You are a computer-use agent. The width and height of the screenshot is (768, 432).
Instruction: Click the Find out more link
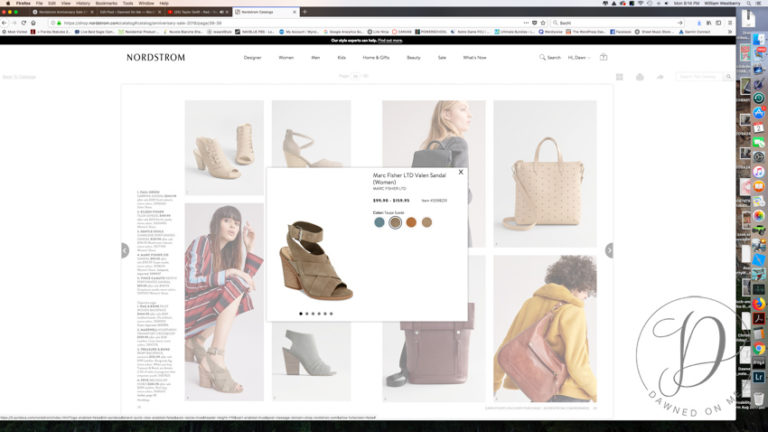pyautogui.click(x=390, y=41)
